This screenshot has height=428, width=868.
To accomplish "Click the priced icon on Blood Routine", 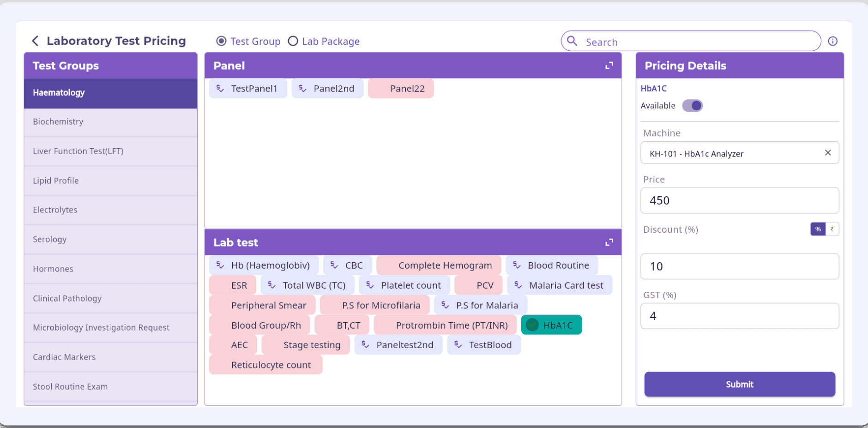I will point(517,265).
